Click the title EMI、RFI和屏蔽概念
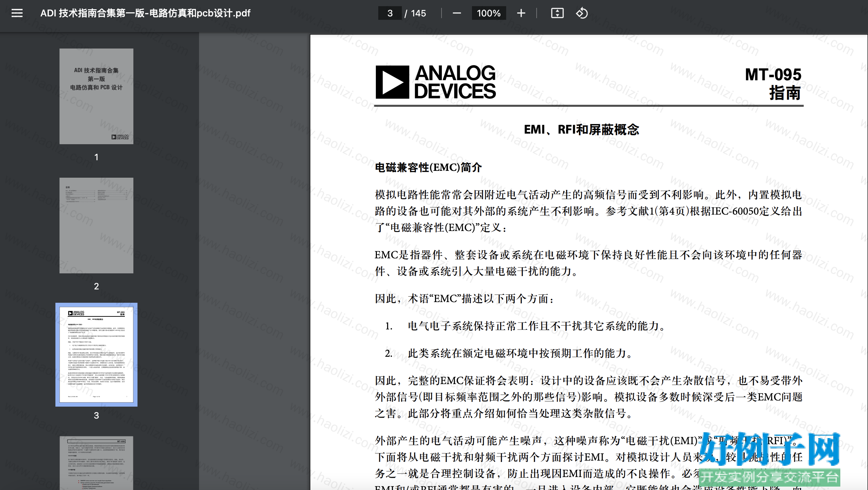 coord(581,130)
